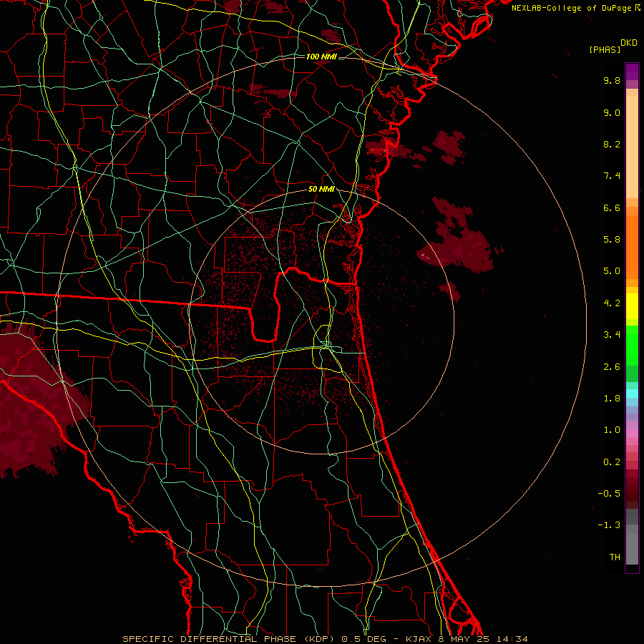644x644 pixels.
Task: Click the DKD label above the color scale
Action: [x=629, y=42]
